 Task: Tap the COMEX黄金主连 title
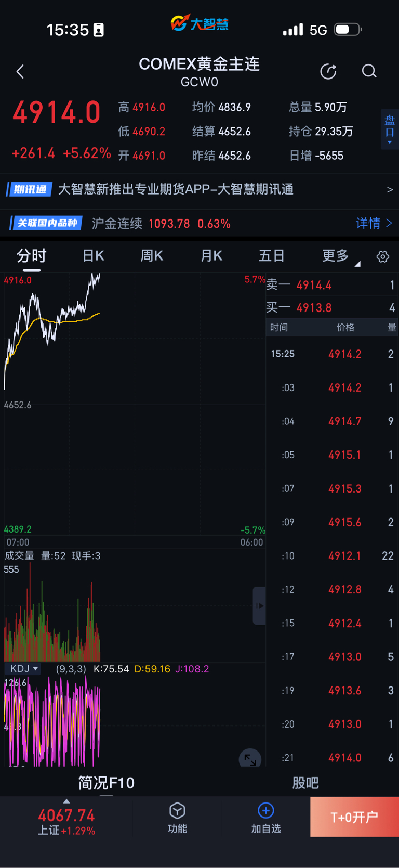coord(199,64)
